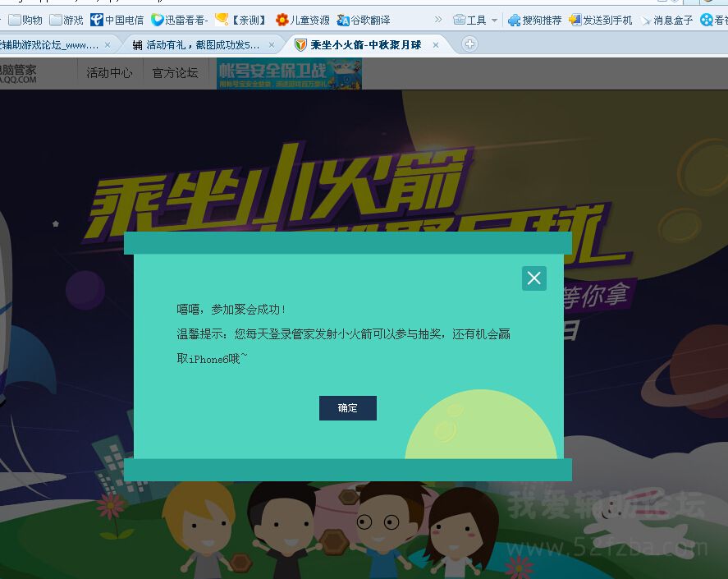The image size is (728, 579).
Task: Go to 活动中心 in the page navigation
Action: point(110,73)
